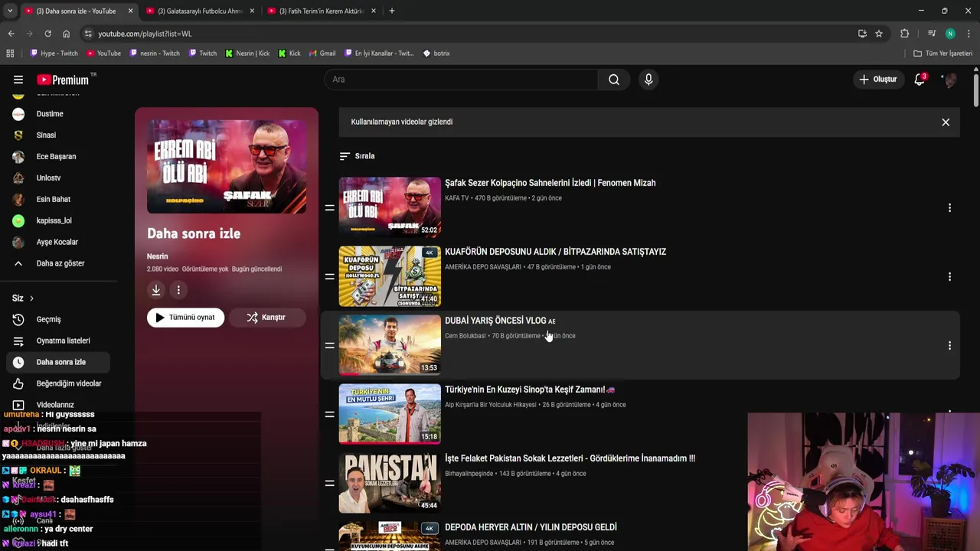Image resolution: width=980 pixels, height=551 pixels.
Task: Expand the Siz section chevron
Action: (31, 298)
